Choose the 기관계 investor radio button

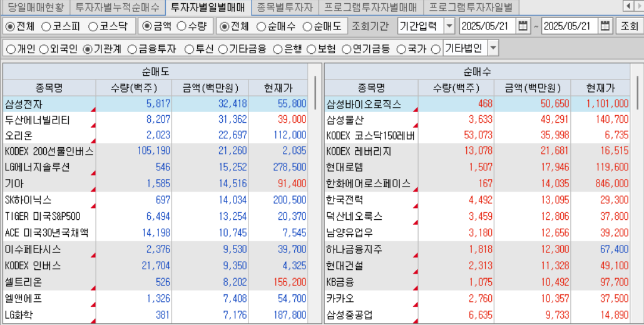point(87,49)
